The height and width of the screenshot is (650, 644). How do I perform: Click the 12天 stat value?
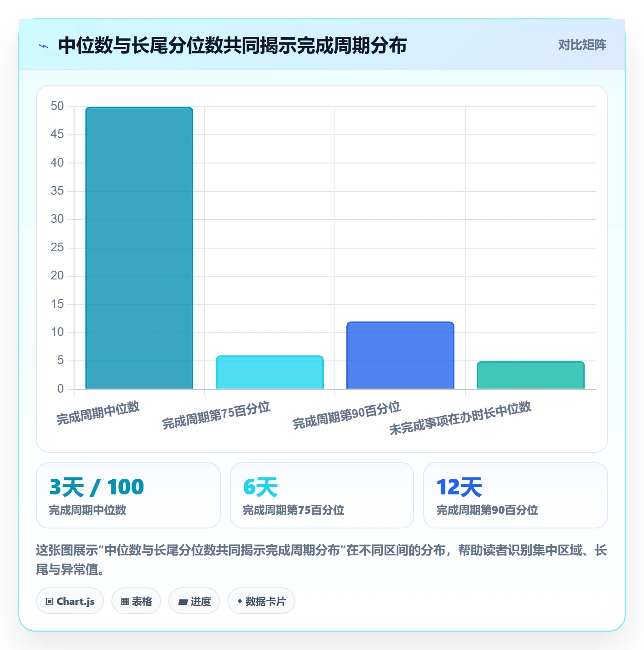pyautogui.click(x=459, y=487)
